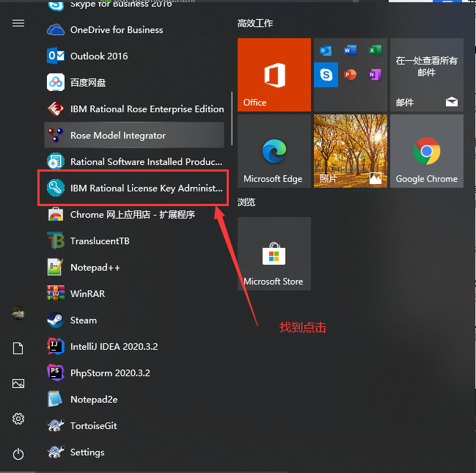Launch IBM Rational Rose Enterprise Edition icon
This screenshot has height=473, width=476.
[x=56, y=109]
